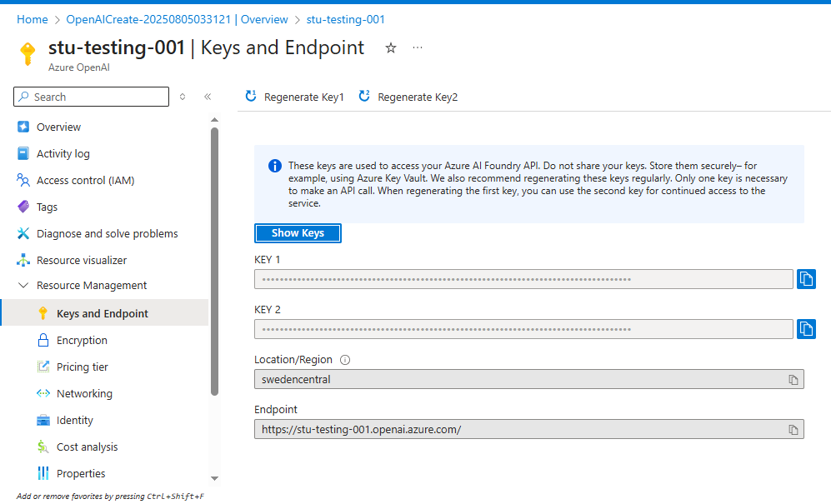831x504 pixels.
Task: Click the KEY 1 masked field
Action: click(x=523, y=279)
